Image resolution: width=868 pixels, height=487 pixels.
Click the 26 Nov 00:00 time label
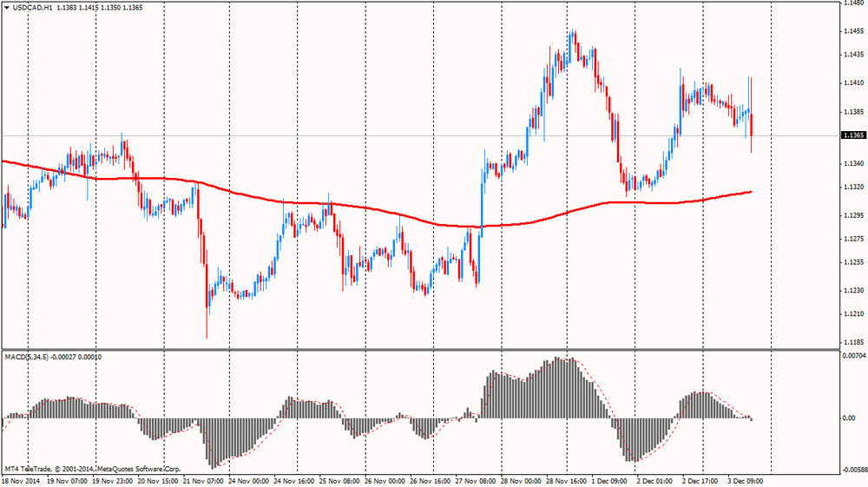click(385, 482)
